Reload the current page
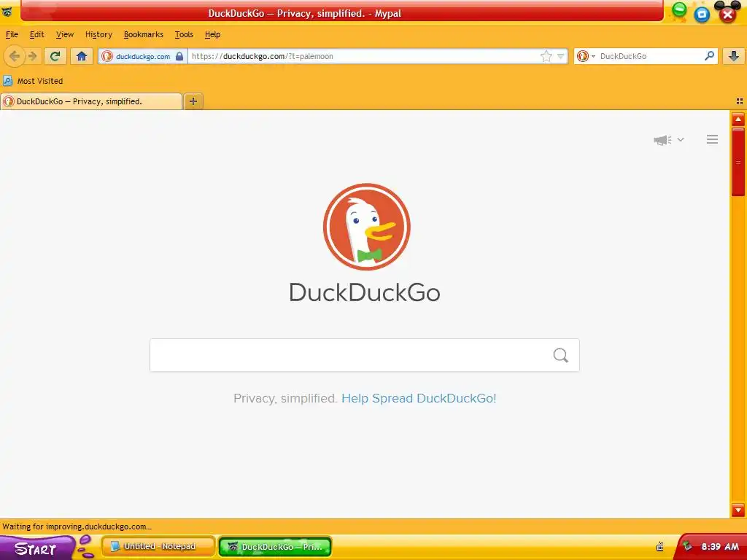Viewport: 747px width, 560px height. pos(55,56)
